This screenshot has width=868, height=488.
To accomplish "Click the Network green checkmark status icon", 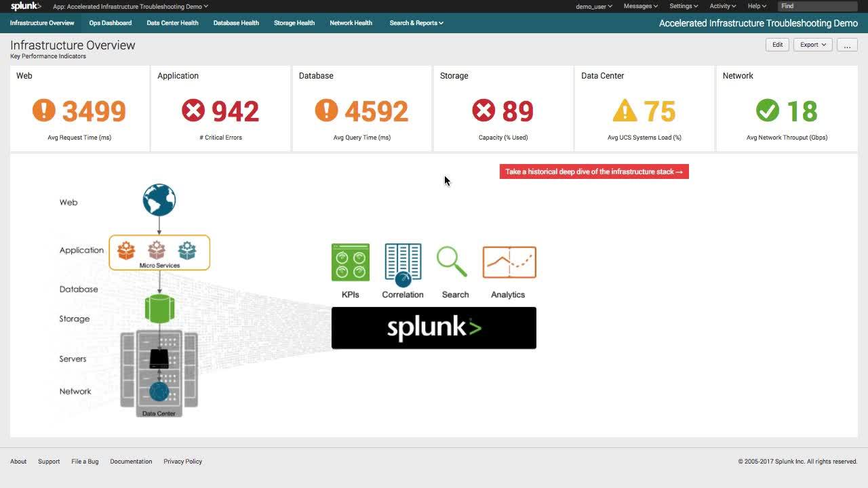I will tap(768, 110).
